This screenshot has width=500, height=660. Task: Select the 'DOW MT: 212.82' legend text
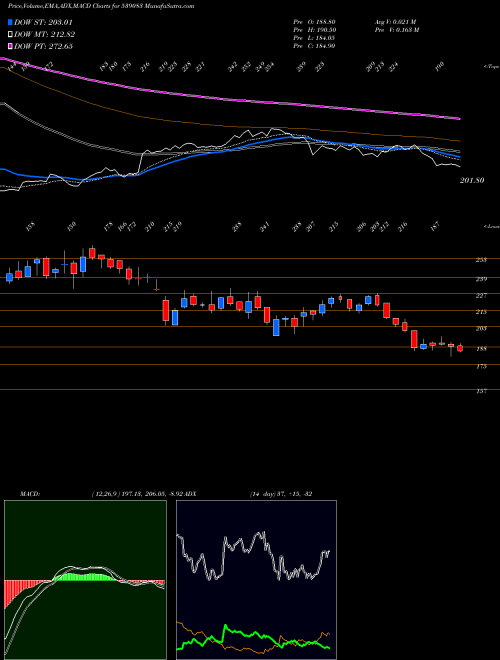tap(45, 34)
